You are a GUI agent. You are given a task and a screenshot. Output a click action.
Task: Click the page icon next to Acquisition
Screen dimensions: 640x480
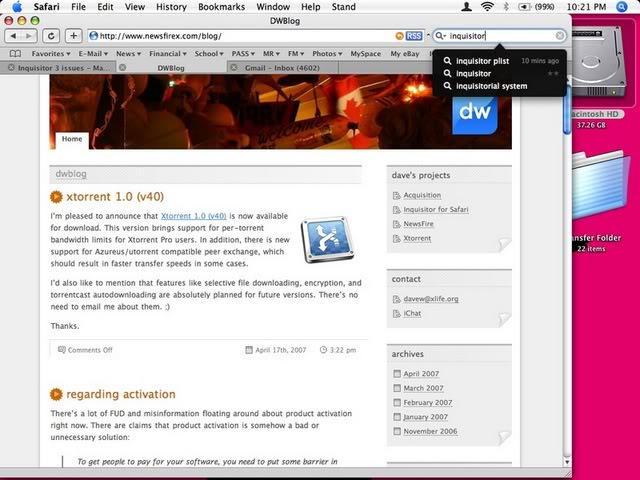pos(396,196)
